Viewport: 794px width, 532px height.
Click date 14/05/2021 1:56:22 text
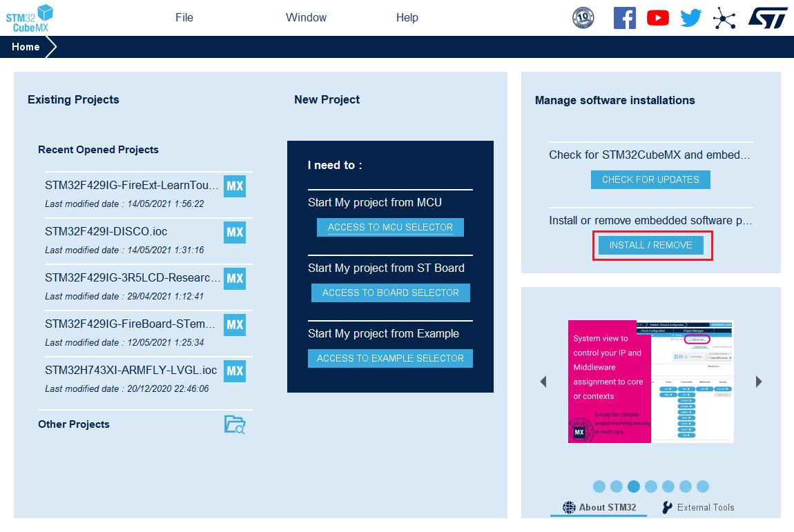click(166, 204)
